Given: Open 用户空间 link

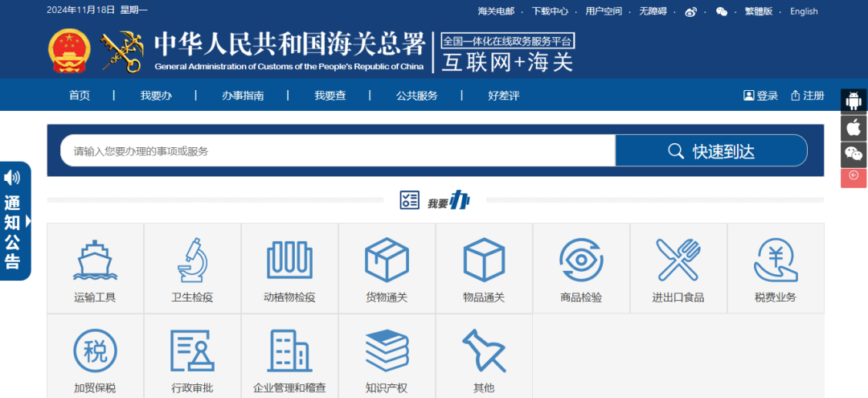Looking at the screenshot, I should pyautogui.click(x=604, y=11).
